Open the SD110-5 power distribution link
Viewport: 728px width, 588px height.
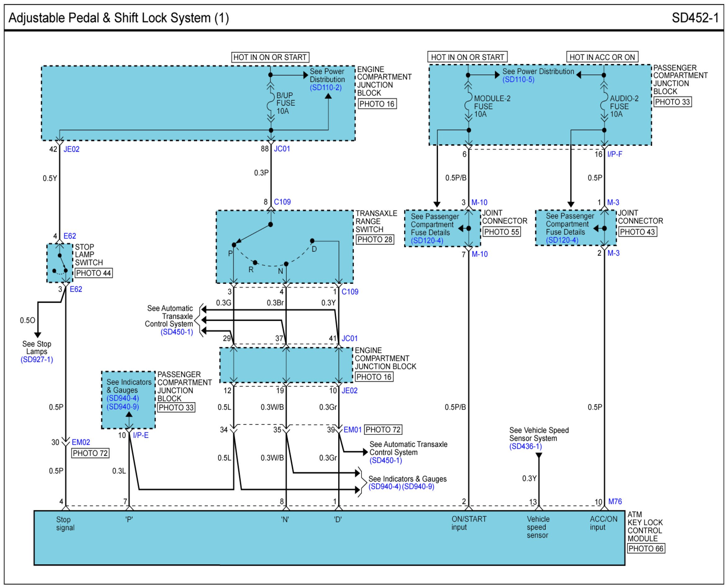[x=518, y=80]
